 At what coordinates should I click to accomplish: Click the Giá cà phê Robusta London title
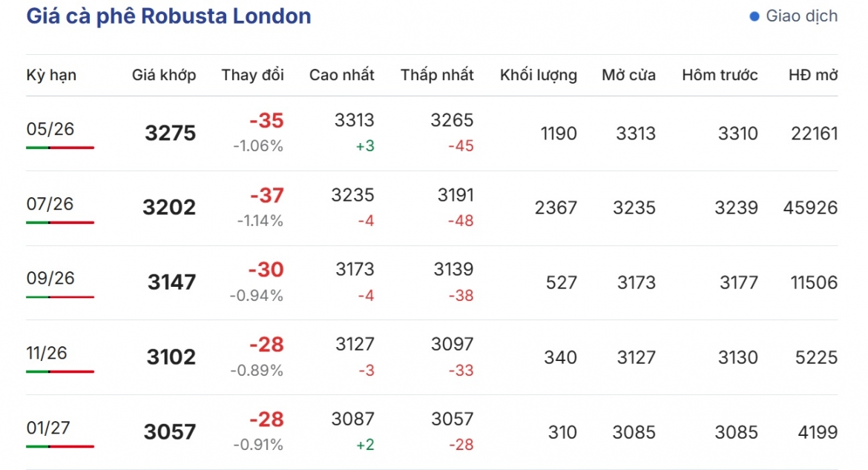point(169,16)
